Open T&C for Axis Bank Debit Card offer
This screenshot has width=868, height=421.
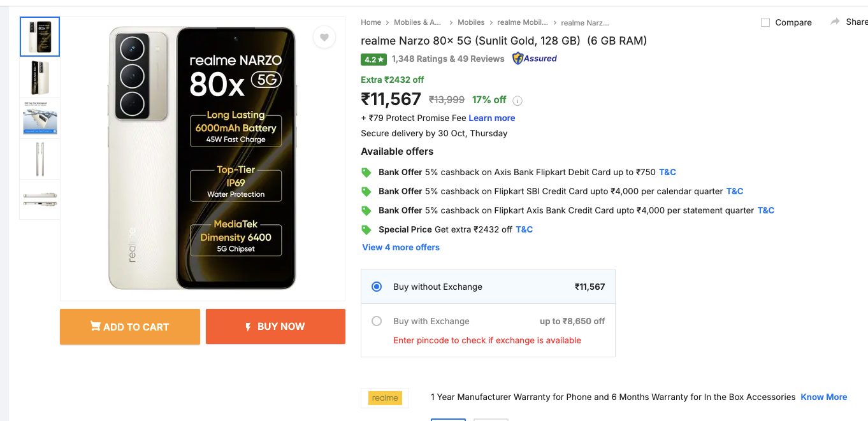(667, 172)
